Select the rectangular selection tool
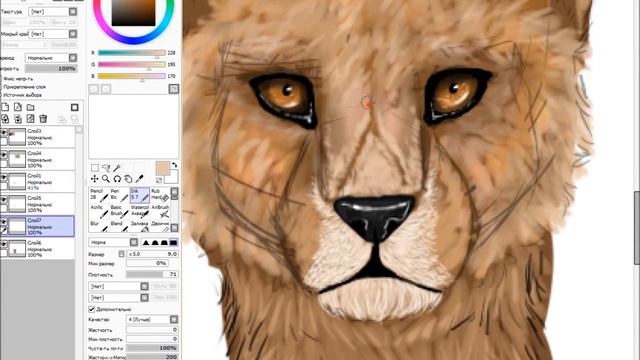Screen dimensions: 640x360 point(94,168)
